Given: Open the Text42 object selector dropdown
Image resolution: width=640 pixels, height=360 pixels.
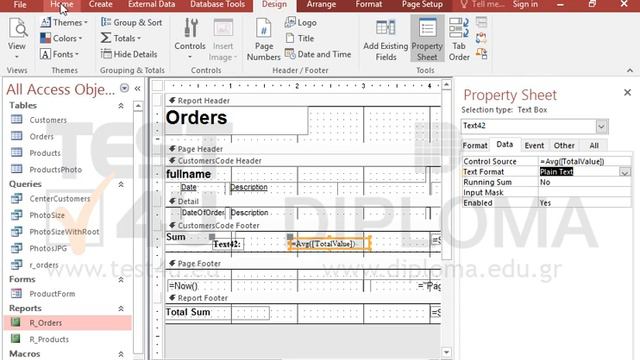Looking at the screenshot, I should tap(601, 127).
